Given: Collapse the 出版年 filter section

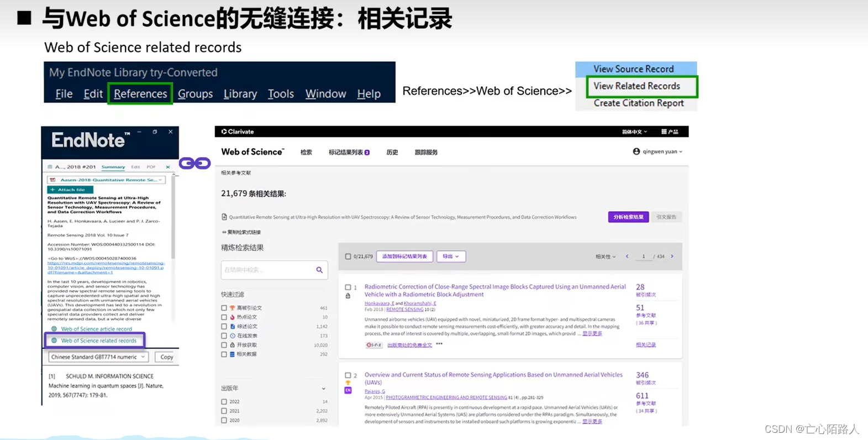Looking at the screenshot, I should point(324,389).
